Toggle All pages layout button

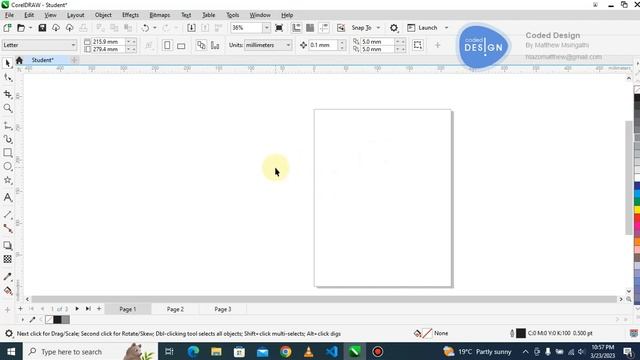[x=201, y=45]
